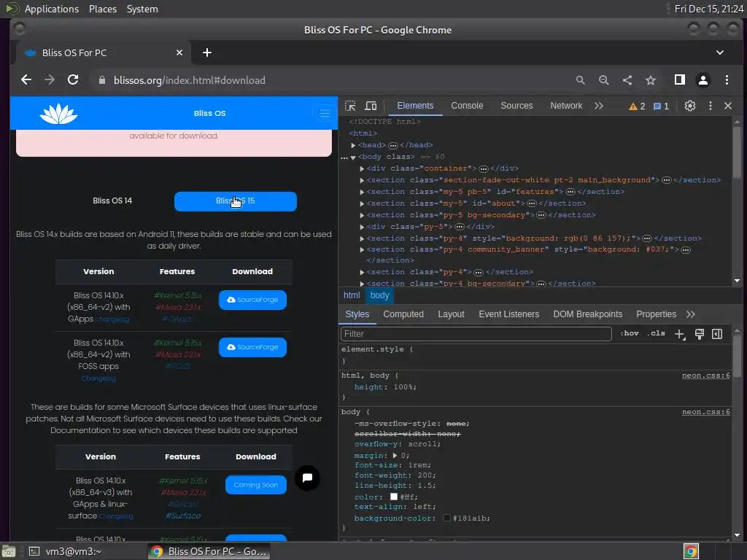
Task: Select the Bliss OS 14 tab
Action: click(x=112, y=201)
